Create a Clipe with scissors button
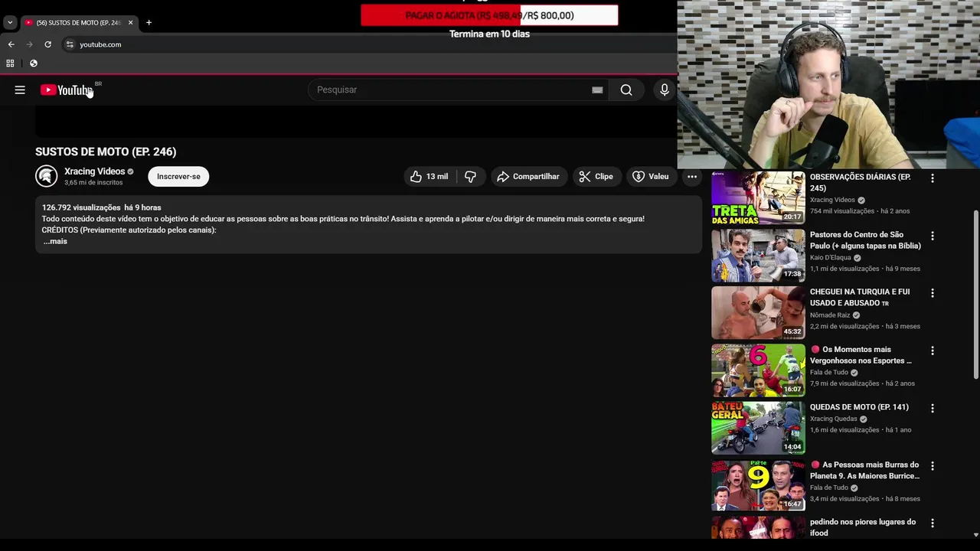980x551 pixels. [596, 177]
